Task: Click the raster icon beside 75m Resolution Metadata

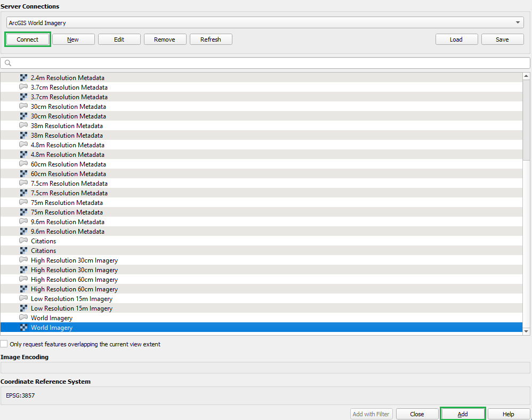Action: point(23,212)
